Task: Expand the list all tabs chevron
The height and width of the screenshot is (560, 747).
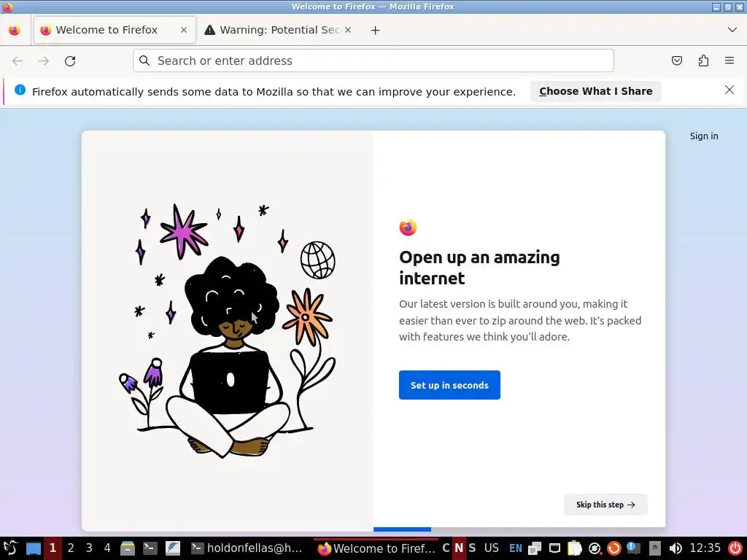Action: pos(732,30)
